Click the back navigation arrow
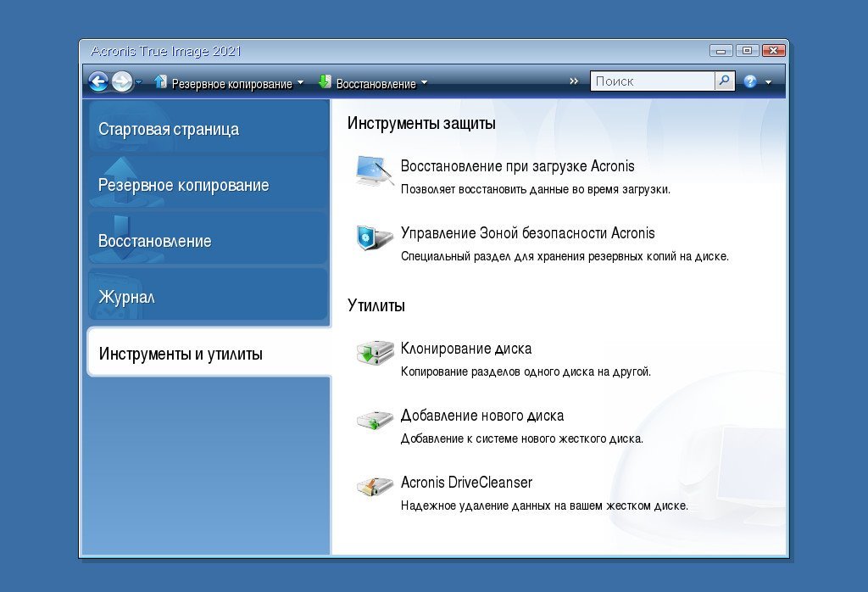Image resolution: width=868 pixels, height=592 pixels. click(x=98, y=82)
